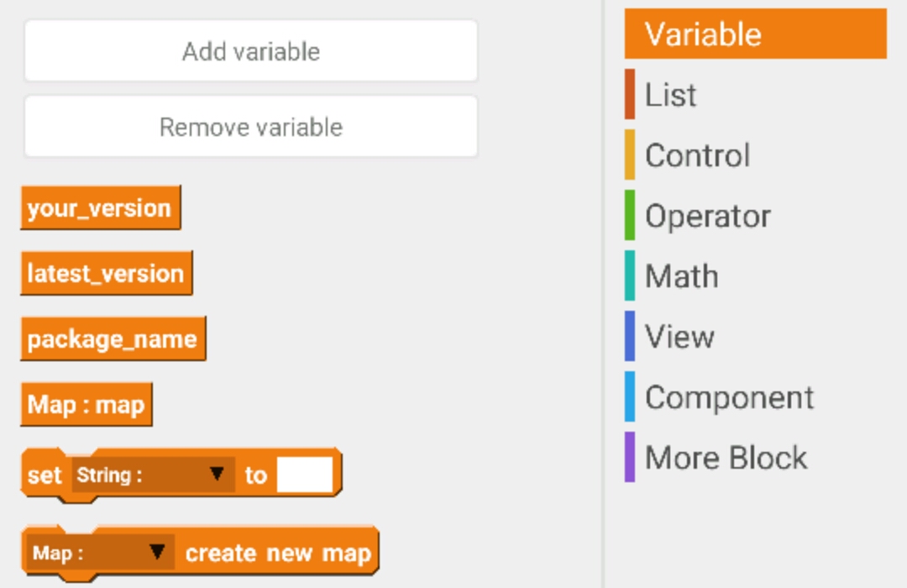This screenshot has height=588, width=907.
Task: Click the Map : map block
Action: tap(86, 405)
